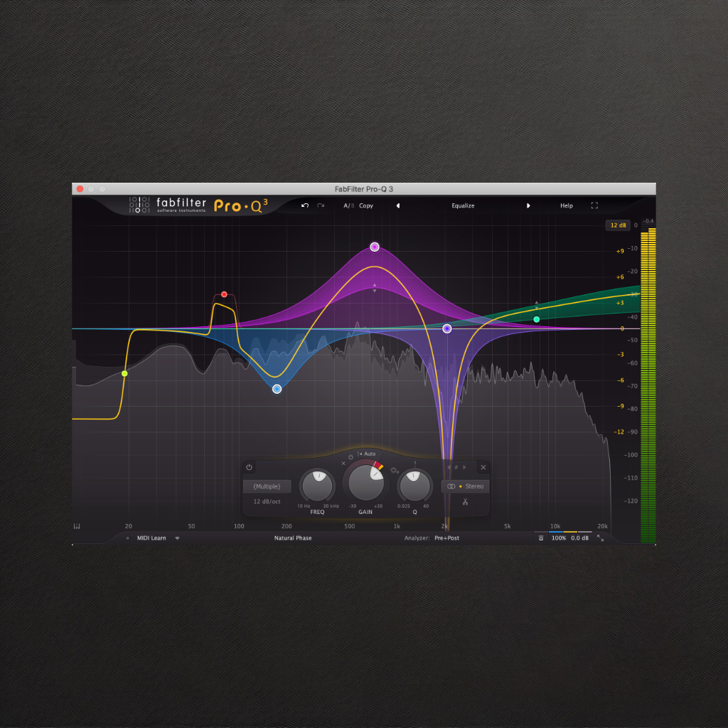Viewport: 728px width, 728px height.
Task: Click the gear icon beside the Q knob
Action: 394,471
